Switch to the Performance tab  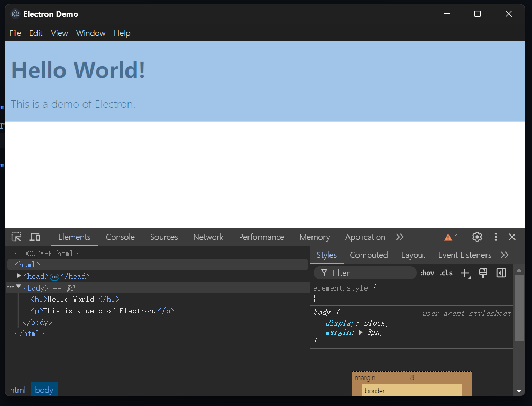click(x=261, y=237)
